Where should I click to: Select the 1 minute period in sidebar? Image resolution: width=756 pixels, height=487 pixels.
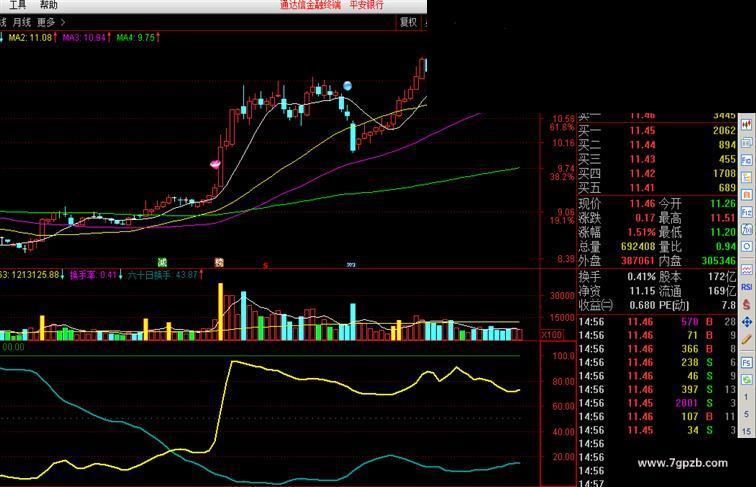tap(746, 397)
